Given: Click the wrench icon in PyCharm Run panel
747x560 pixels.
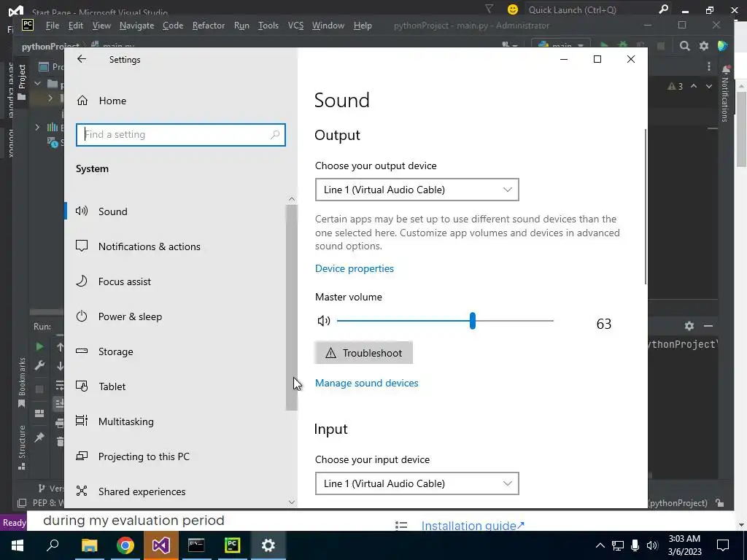Looking at the screenshot, I should (39, 366).
